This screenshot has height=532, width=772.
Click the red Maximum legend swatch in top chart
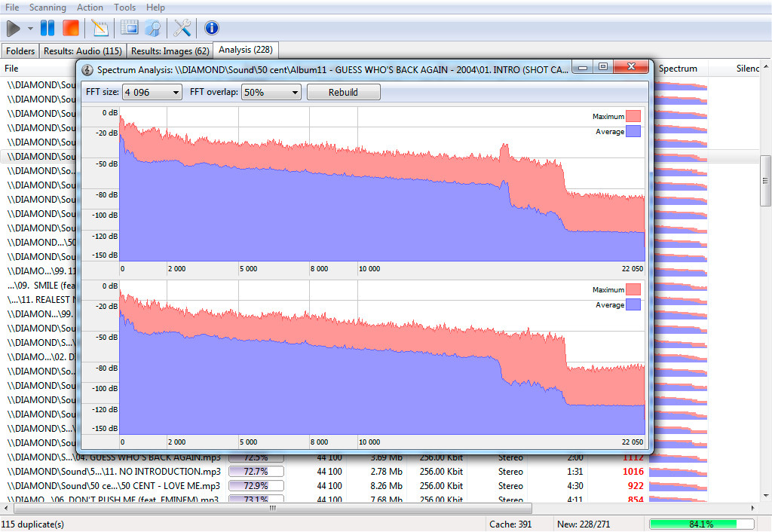[x=633, y=116]
